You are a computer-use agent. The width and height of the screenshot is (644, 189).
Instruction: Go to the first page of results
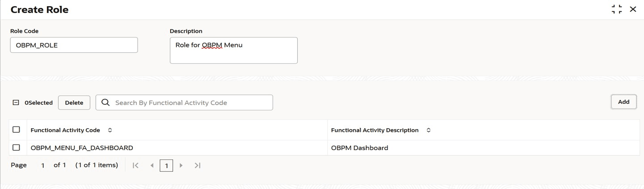pyautogui.click(x=136, y=166)
